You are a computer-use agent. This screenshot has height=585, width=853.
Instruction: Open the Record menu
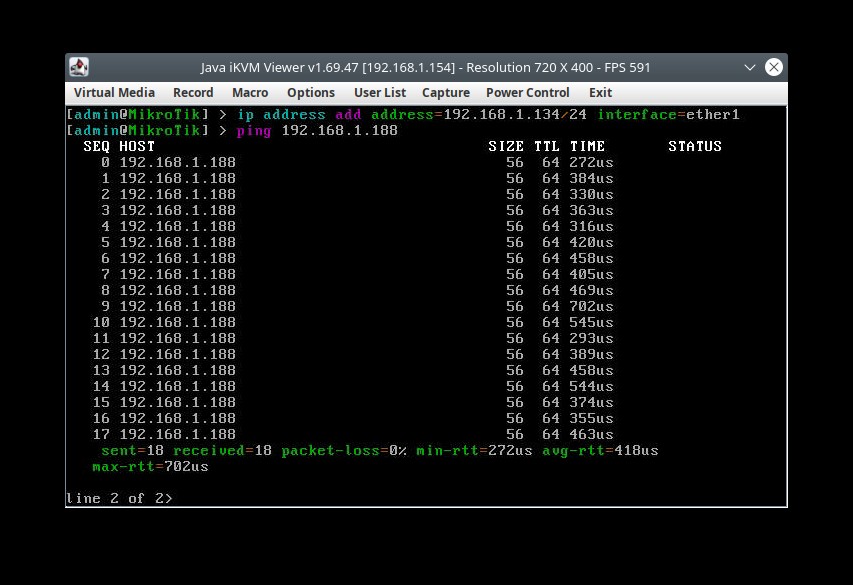[x=192, y=92]
